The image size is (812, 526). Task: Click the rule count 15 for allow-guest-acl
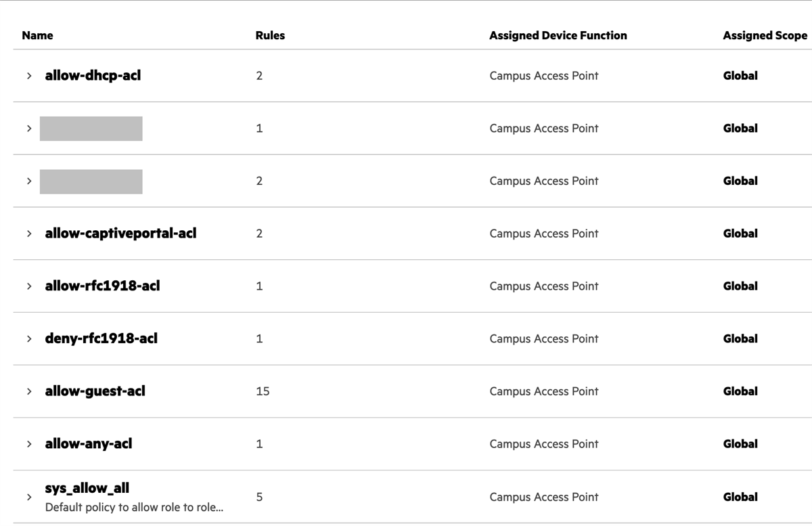point(263,391)
